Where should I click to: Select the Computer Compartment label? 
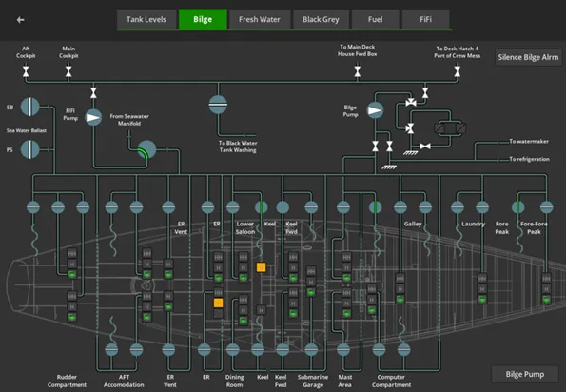click(391, 381)
